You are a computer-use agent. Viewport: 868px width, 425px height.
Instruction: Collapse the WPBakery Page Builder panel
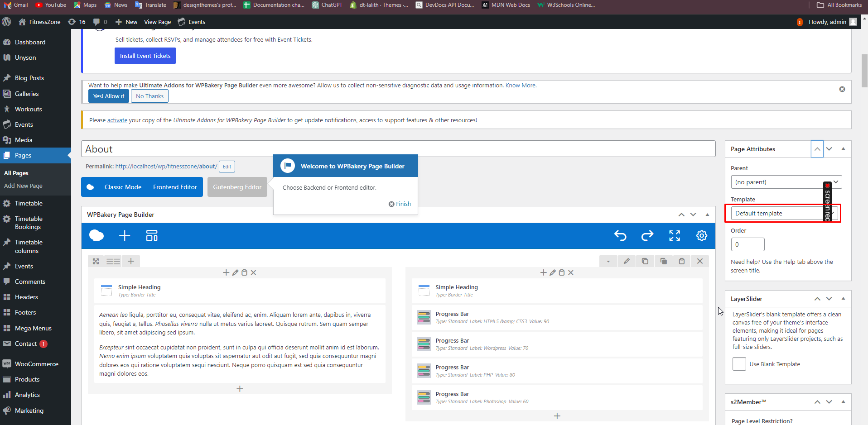click(x=707, y=215)
